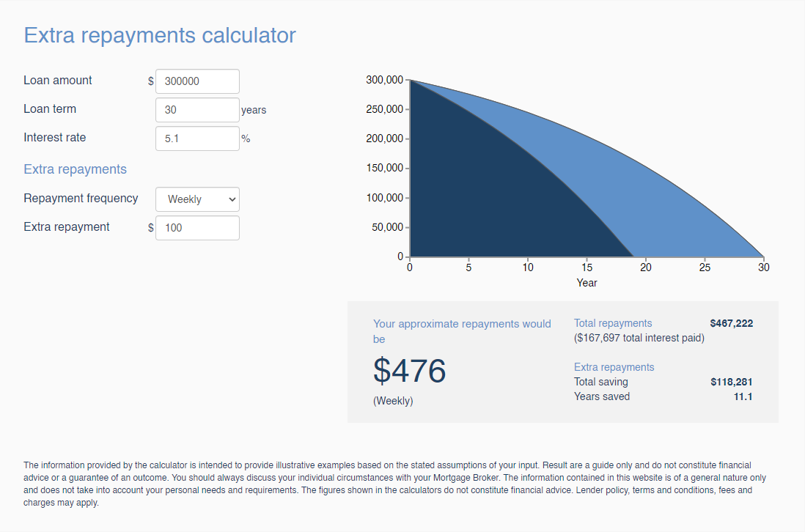805x532 pixels.
Task: Click the total interest paid text
Action: point(639,338)
